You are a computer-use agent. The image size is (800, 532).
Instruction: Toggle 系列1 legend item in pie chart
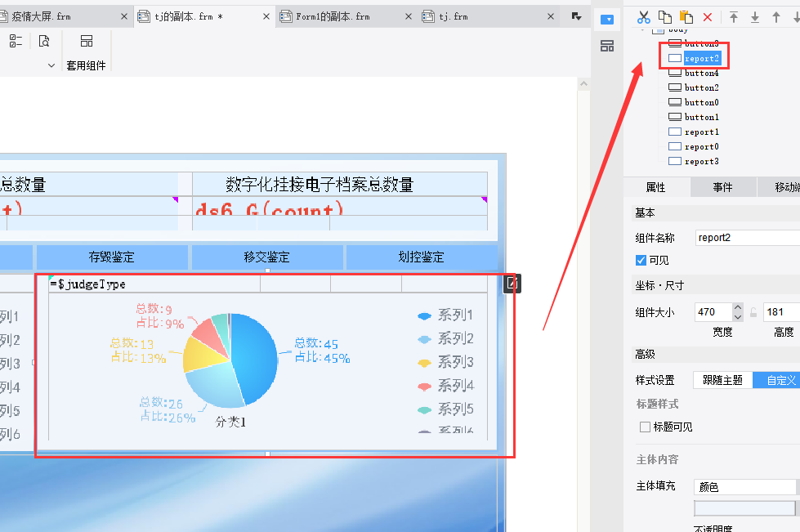(x=445, y=315)
